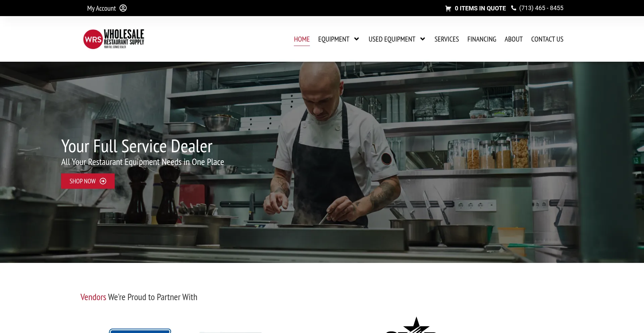This screenshot has height=333, width=644.
Task: Click the (713) 465-8455 phone number
Action: [x=541, y=8]
